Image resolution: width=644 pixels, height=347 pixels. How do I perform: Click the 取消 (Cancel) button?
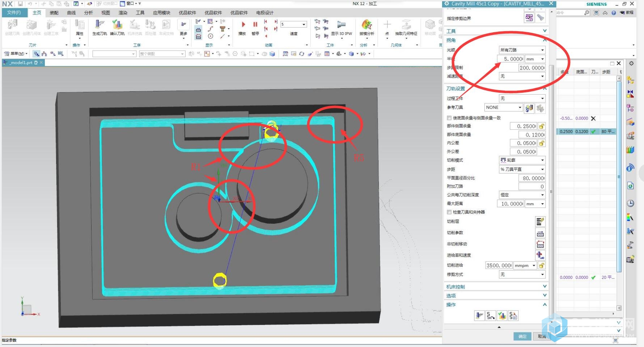pyautogui.click(x=542, y=336)
